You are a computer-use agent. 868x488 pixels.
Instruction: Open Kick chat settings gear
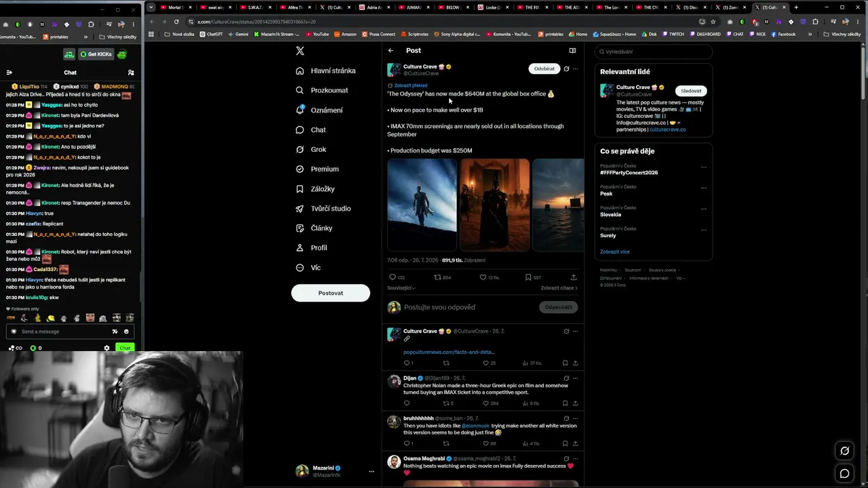click(106, 348)
